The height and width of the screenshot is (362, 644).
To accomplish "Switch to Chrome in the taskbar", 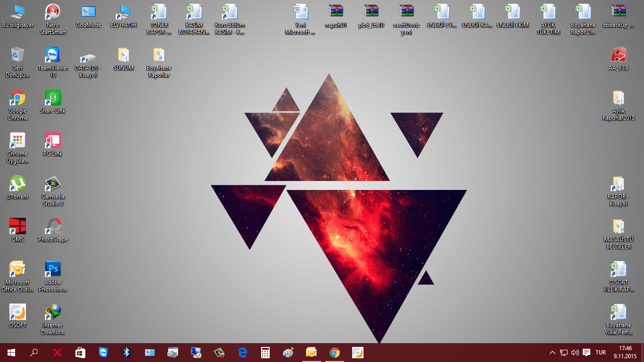I will pyautogui.click(x=334, y=353).
